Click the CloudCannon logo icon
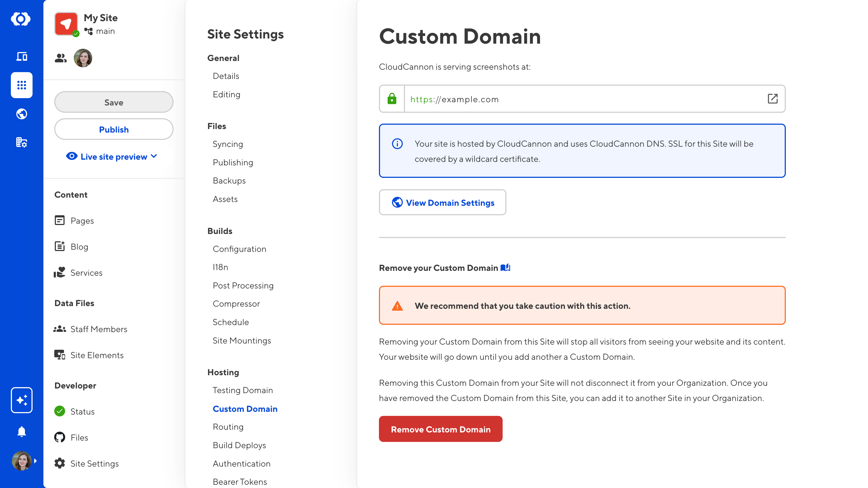The width and height of the screenshot is (868, 488). [21, 19]
